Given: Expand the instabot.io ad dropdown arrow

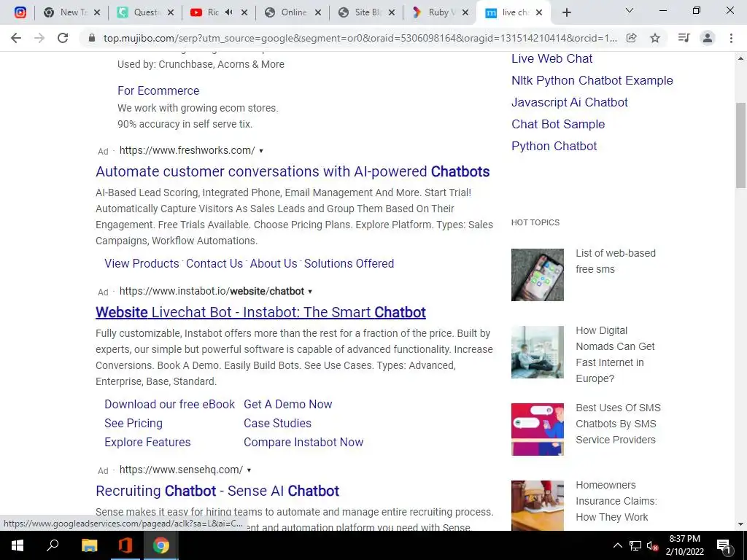Looking at the screenshot, I should [x=310, y=292].
